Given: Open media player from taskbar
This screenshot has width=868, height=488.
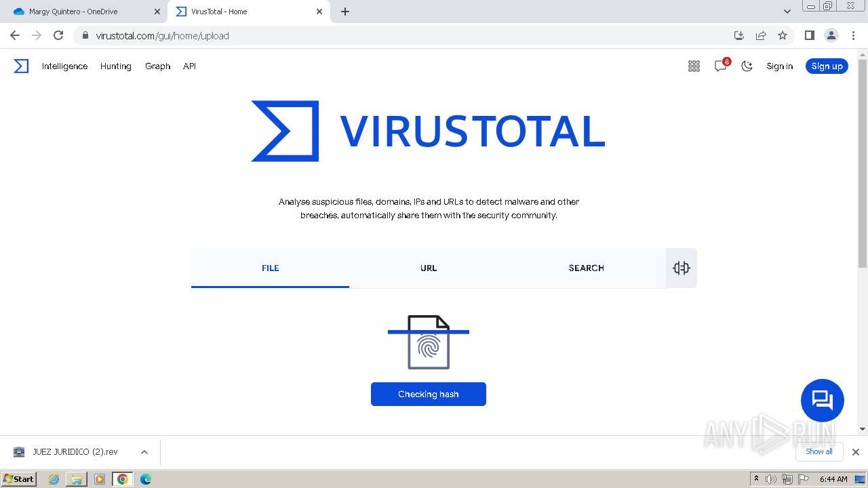Looking at the screenshot, I should 100,479.
